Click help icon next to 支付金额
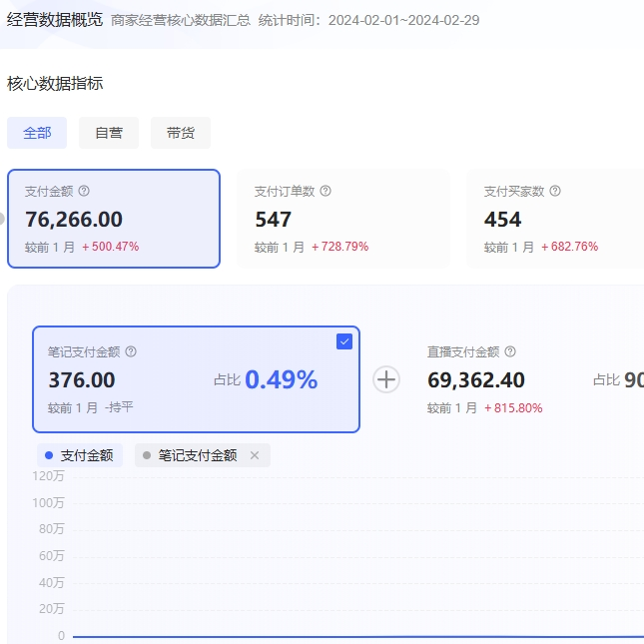Image resolution: width=644 pixels, height=644 pixels. [x=84, y=191]
